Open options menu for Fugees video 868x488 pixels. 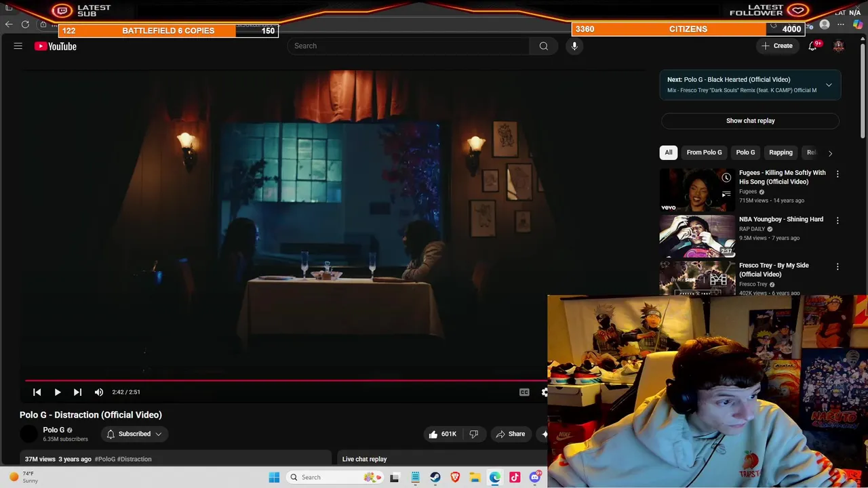click(837, 174)
